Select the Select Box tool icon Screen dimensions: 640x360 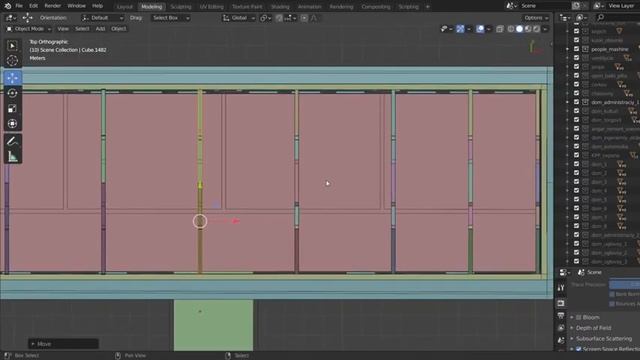pyautogui.click(x=12, y=46)
